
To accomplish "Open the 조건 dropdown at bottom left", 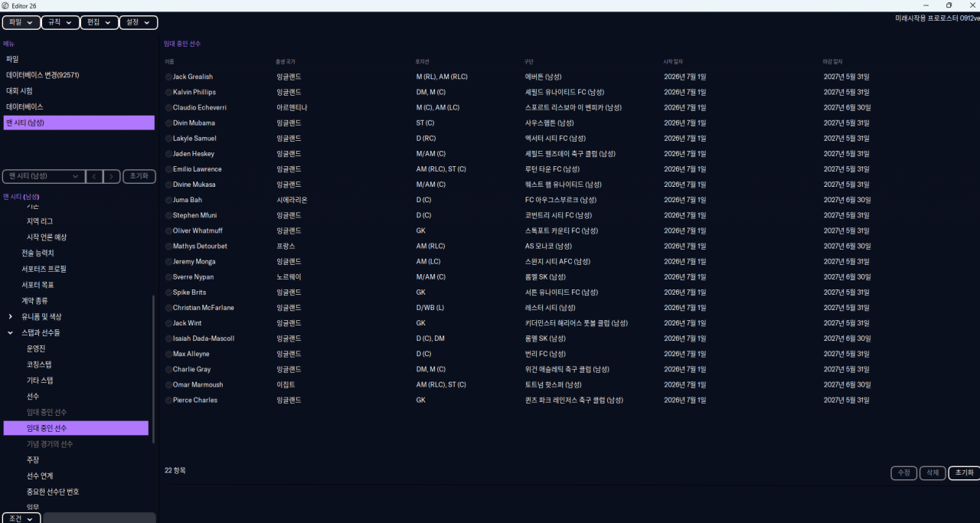I will pyautogui.click(x=21, y=518).
